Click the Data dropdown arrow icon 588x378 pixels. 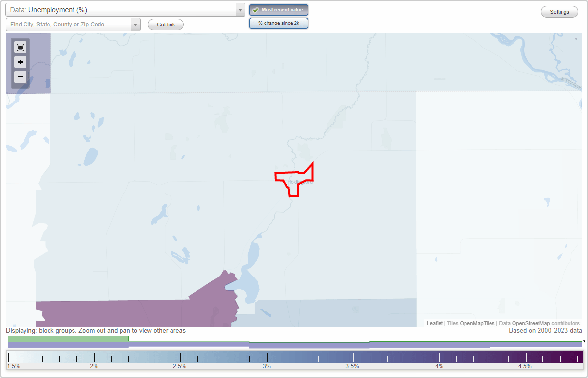(x=239, y=10)
